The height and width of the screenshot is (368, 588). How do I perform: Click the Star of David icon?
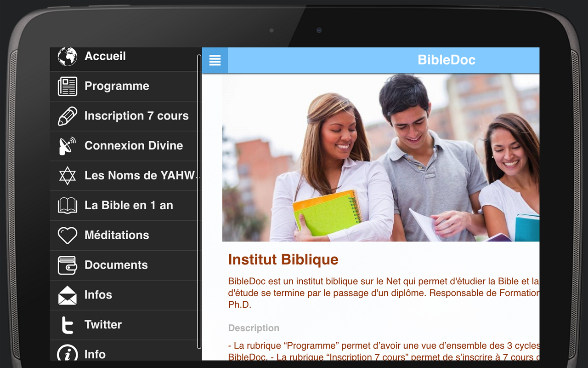pyautogui.click(x=68, y=176)
